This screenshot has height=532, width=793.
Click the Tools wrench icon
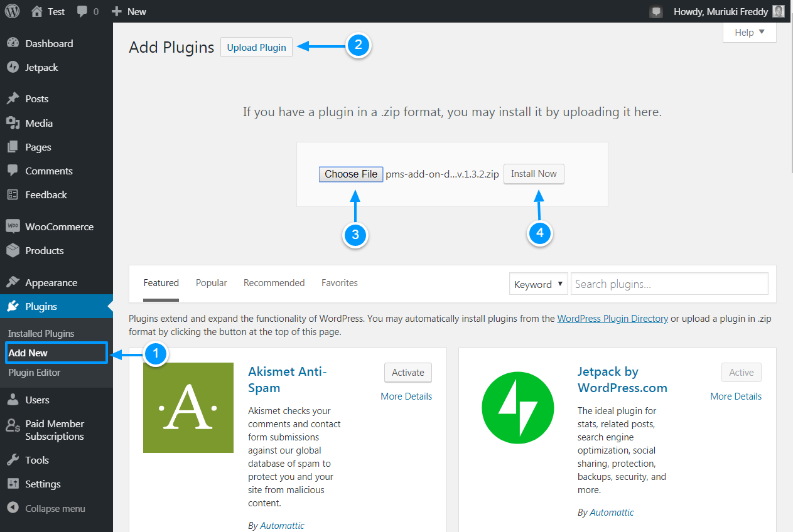point(13,460)
